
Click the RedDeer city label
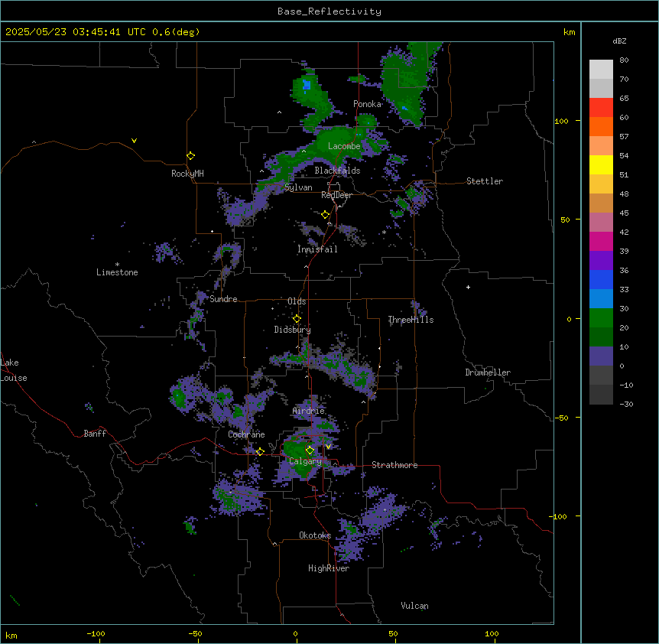(x=336, y=195)
